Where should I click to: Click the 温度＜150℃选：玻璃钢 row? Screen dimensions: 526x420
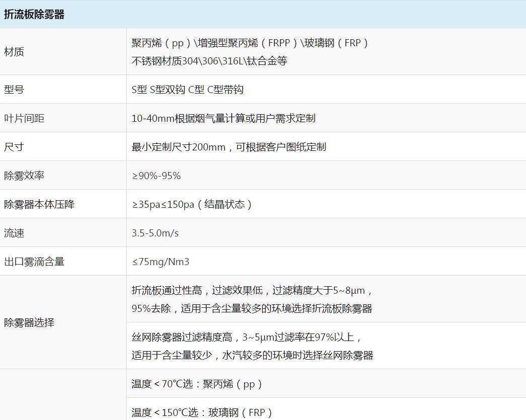coord(202,412)
